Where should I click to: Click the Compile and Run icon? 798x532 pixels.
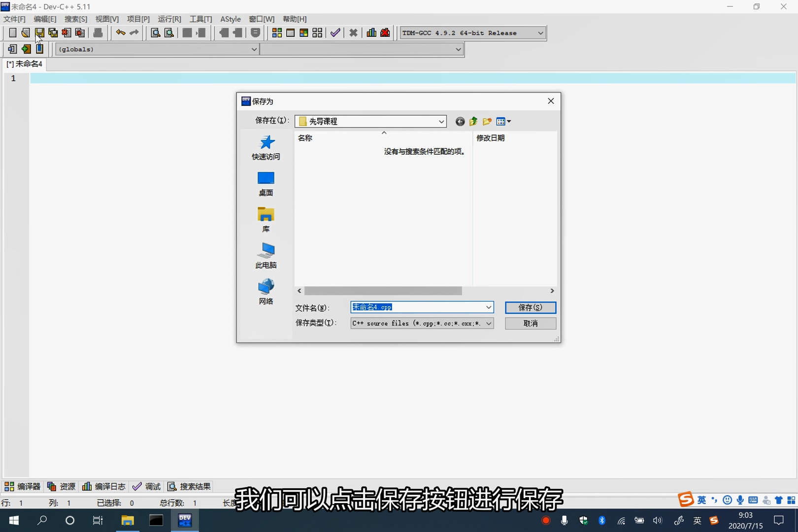(304, 33)
